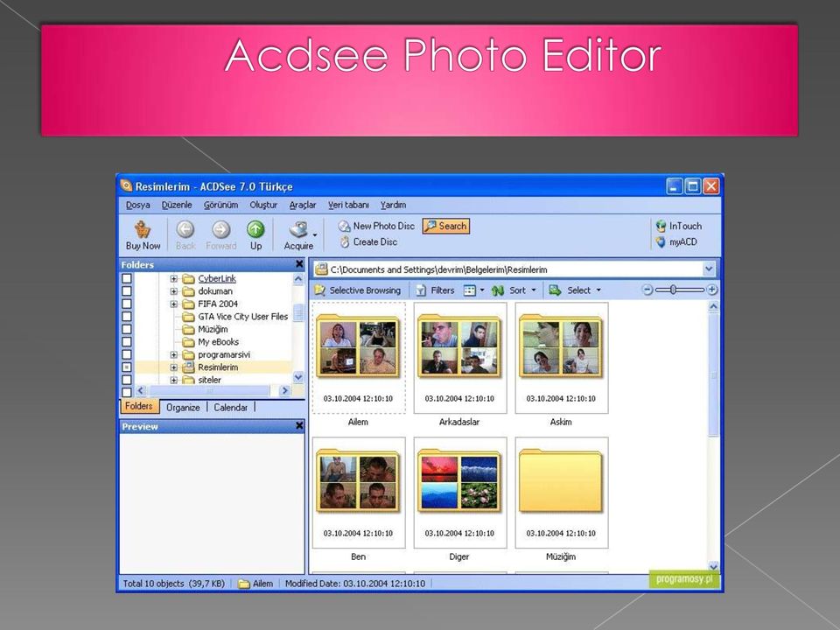The width and height of the screenshot is (840, 630).
Task: Open the Araçlar menu
Action: click(303, 205)
